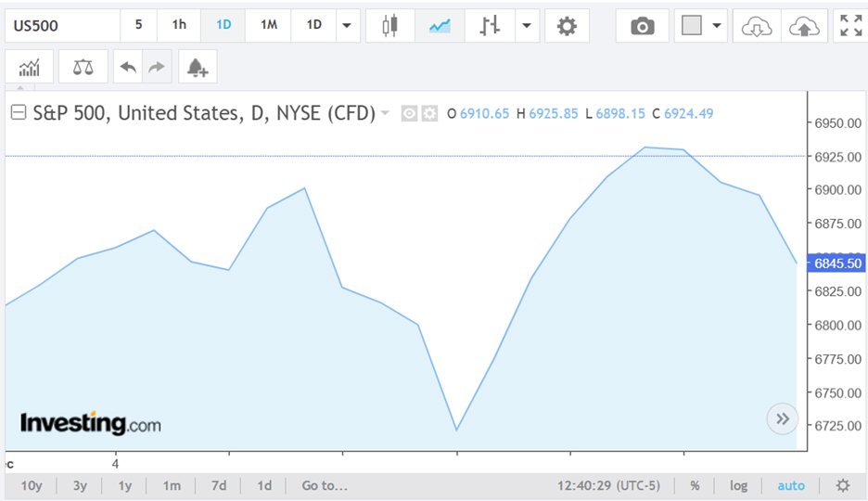This screenshot has width=868, height=501.
Task: Open chart properties gear in top toolbar
Action: point(567,26)
